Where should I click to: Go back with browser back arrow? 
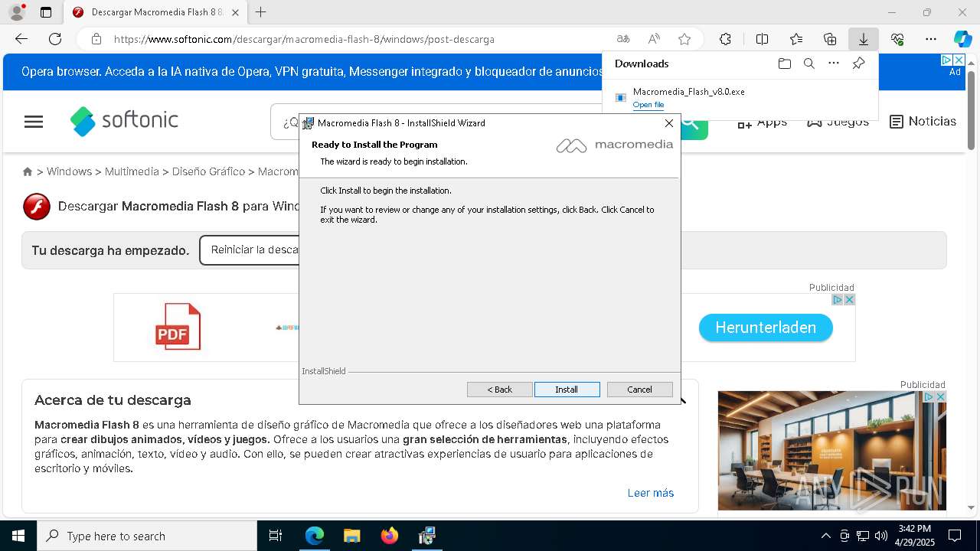21,39
